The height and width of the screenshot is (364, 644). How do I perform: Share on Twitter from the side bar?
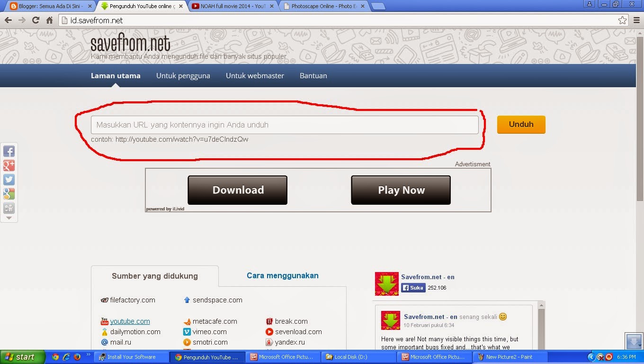click(9, 180)
